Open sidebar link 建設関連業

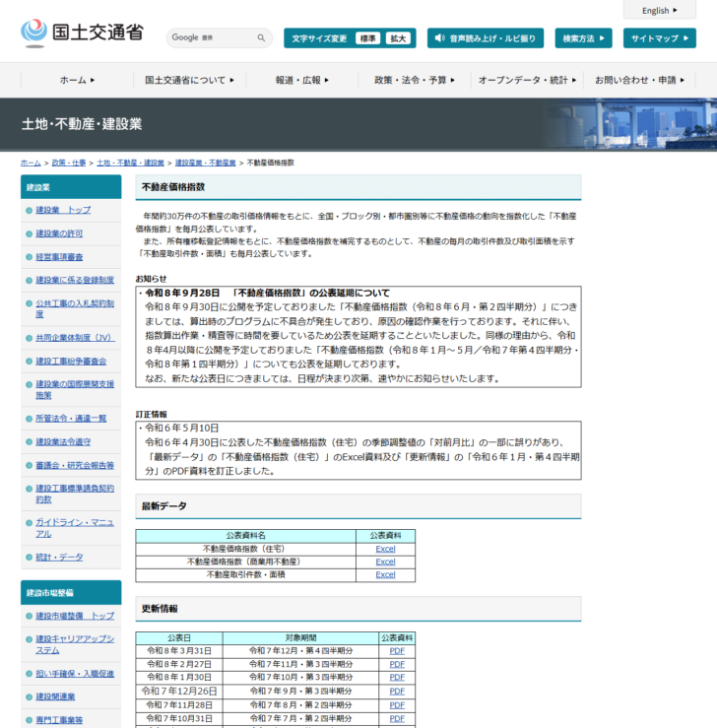[x=55, y=696]
